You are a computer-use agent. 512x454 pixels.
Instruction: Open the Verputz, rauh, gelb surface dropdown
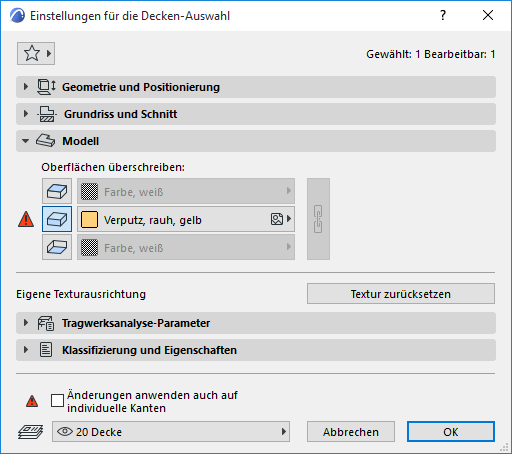[186, 219]
